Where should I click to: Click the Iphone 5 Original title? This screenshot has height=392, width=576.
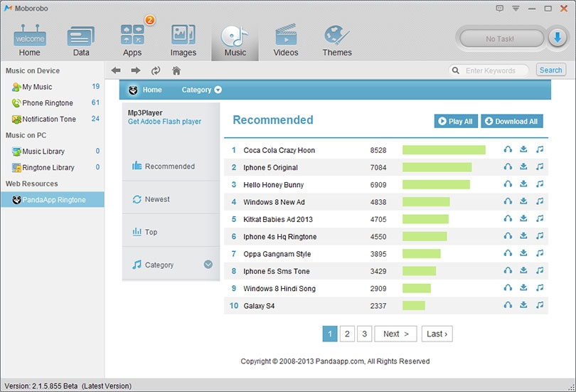(270, 167)
